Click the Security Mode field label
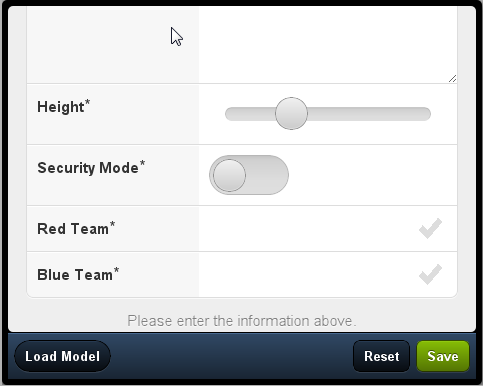 pos(91,168)
